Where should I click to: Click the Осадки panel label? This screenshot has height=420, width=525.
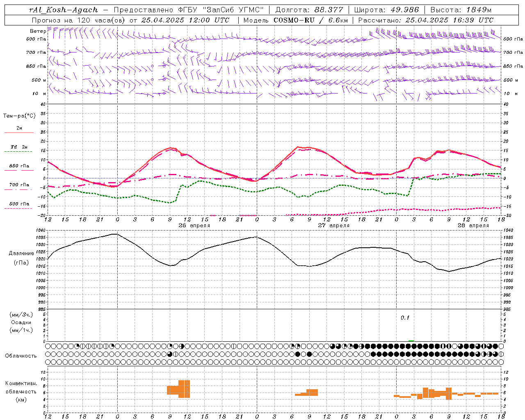tap(21, 322)
